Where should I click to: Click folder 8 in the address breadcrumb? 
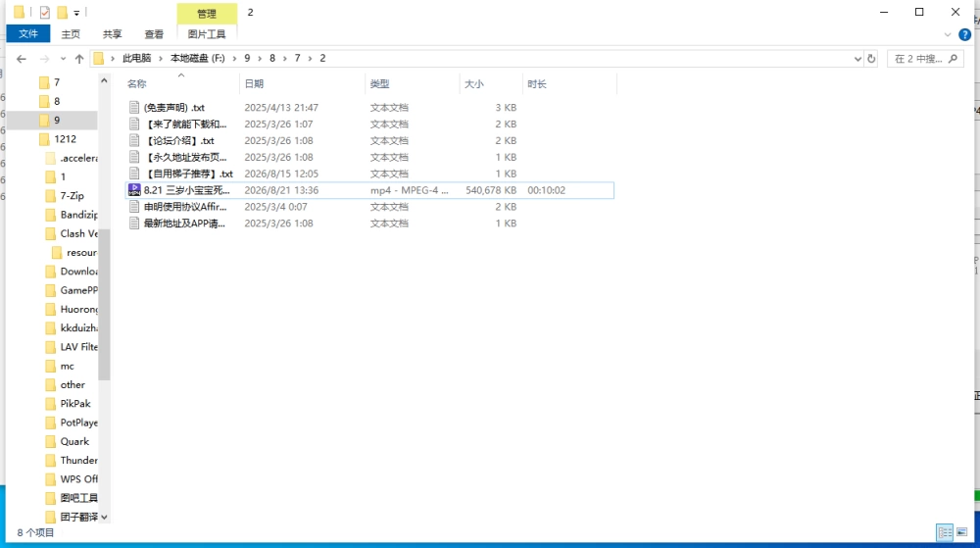tap(271, 58)
